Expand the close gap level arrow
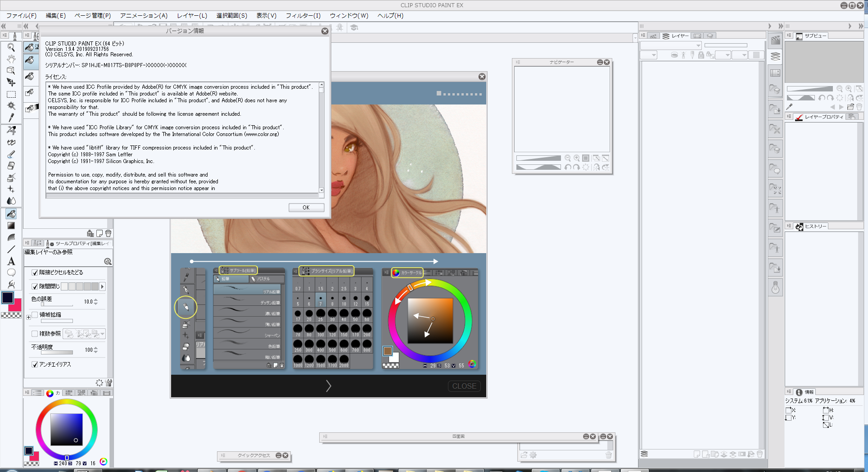This screenshot has height=472, width=868. pyautogui.click(x=102, y=286)
